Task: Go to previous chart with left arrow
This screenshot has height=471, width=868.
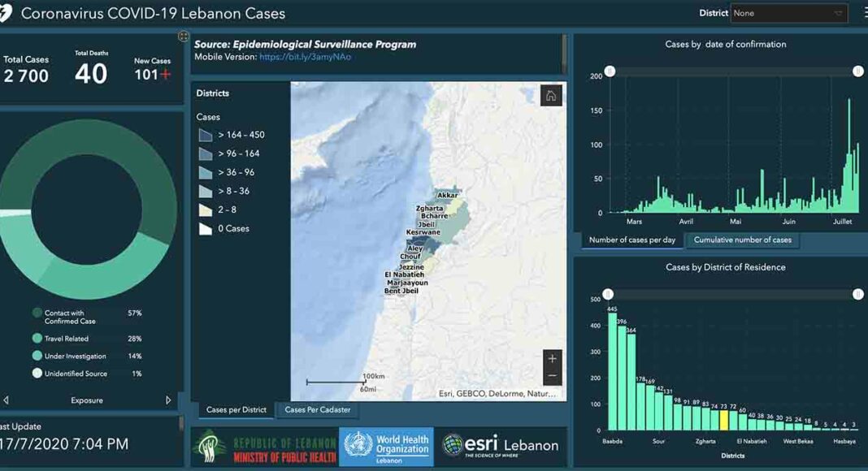Action: coord(7,400)
